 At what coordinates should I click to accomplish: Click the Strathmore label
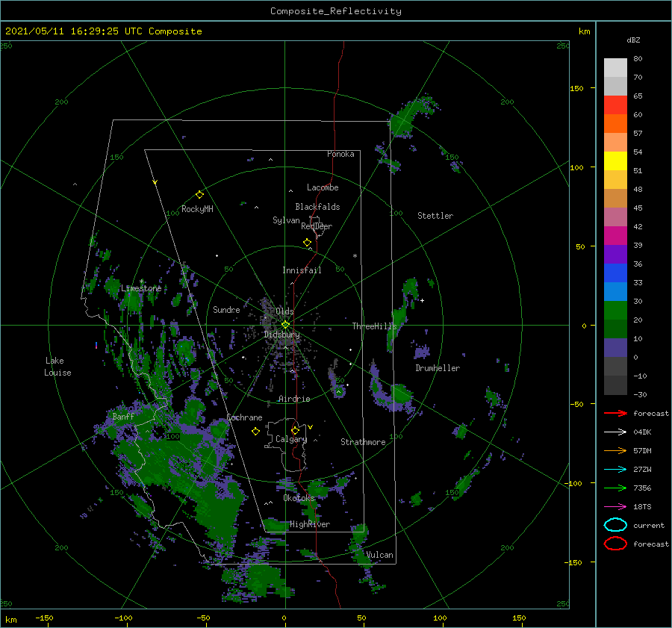pos(363,442)
